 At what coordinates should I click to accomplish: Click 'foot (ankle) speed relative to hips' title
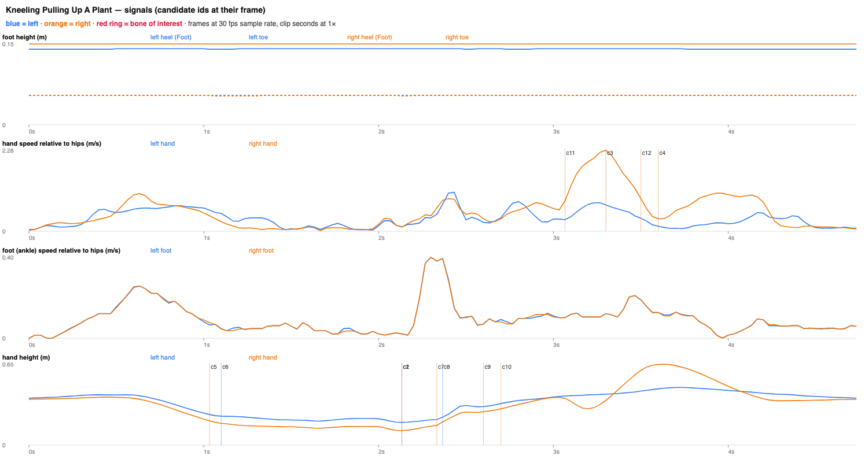pos(61,251)
